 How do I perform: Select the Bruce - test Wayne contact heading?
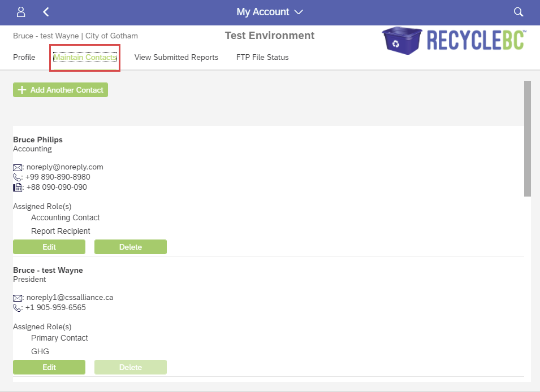coord(48,270)
